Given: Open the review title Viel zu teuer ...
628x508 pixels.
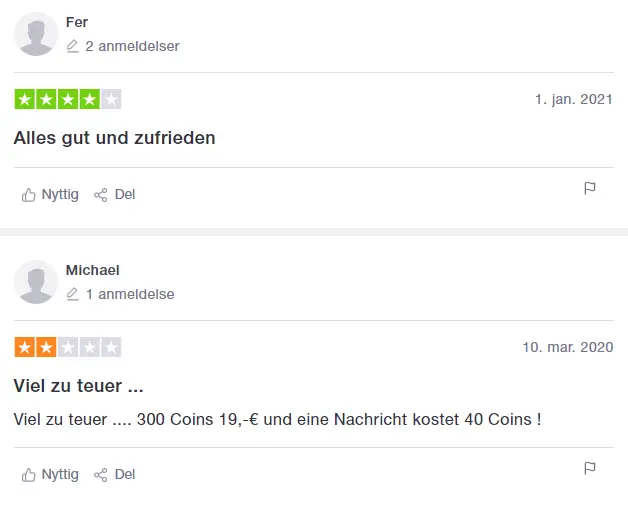Looking at the screenshot, I should point(78,386).
